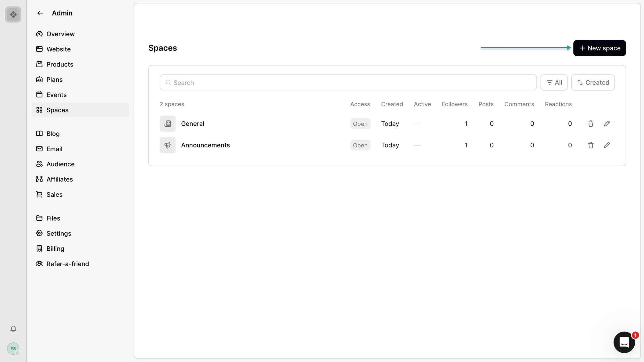Open the notifications bell
644x362 pixels.
13,329
